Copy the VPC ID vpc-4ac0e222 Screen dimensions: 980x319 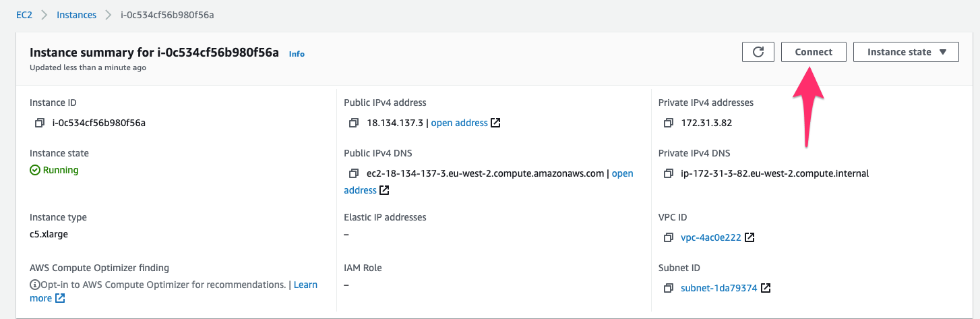click(669, 237)
